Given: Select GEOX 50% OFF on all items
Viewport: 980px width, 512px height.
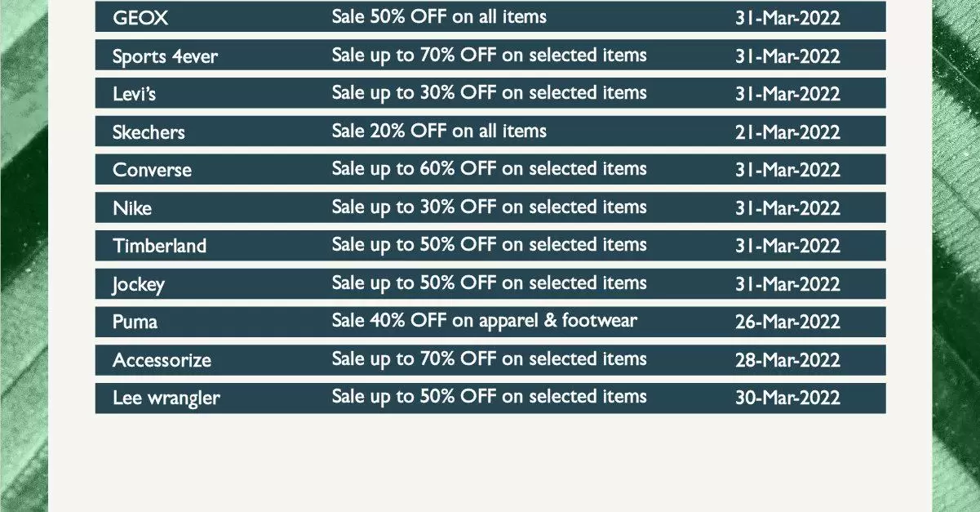Looking at the screenshot, I should tap(439, 16).
